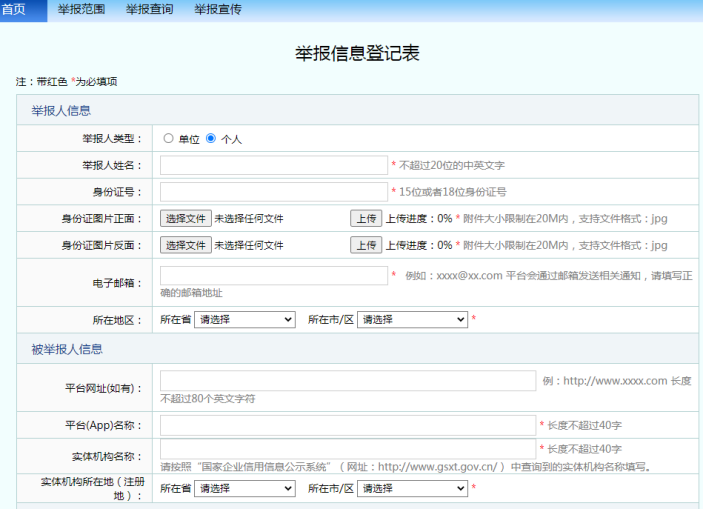
Task: Click the 举报人信息 section header
Action: click(61, 110)
